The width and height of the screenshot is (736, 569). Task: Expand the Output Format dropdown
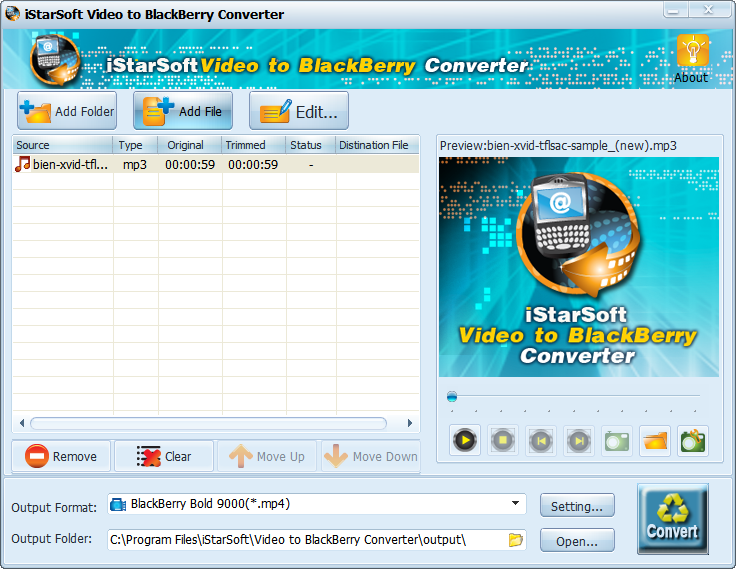515,503
